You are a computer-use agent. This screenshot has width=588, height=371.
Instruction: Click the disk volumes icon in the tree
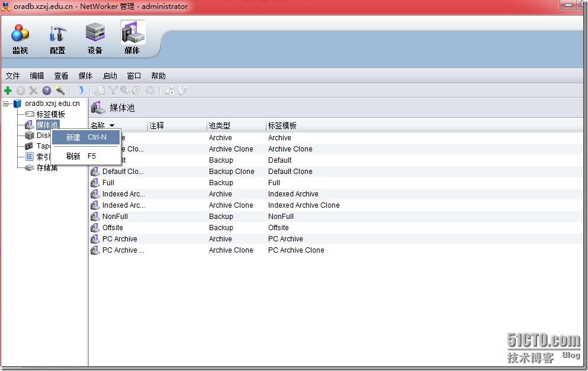click(30, 136)
